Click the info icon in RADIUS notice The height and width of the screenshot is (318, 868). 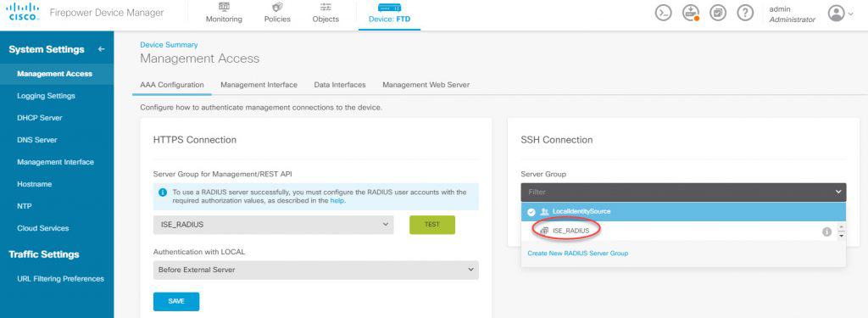click(163, 192)
